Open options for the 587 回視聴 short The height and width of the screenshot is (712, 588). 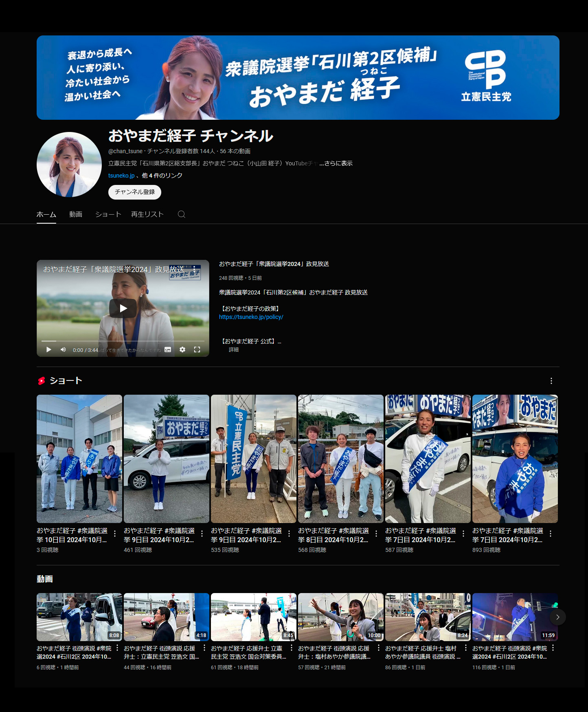[x=463, y=533]
